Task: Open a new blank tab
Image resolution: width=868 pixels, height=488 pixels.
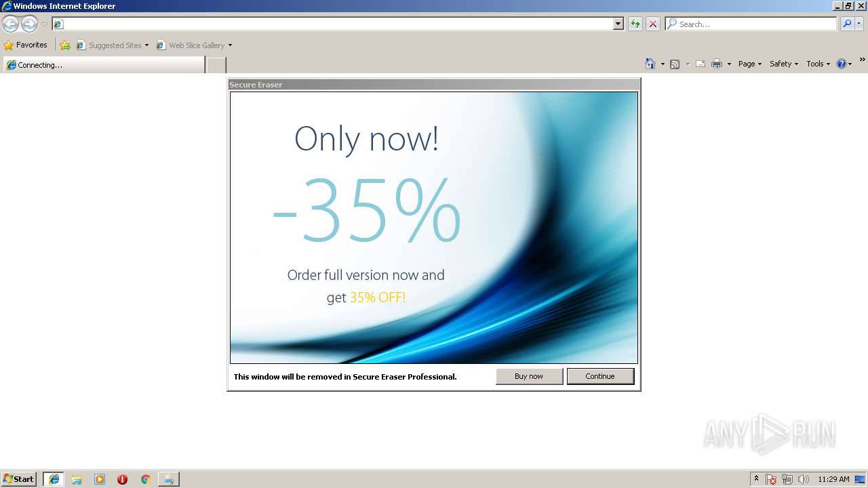Action: click(x=216, y=65)
